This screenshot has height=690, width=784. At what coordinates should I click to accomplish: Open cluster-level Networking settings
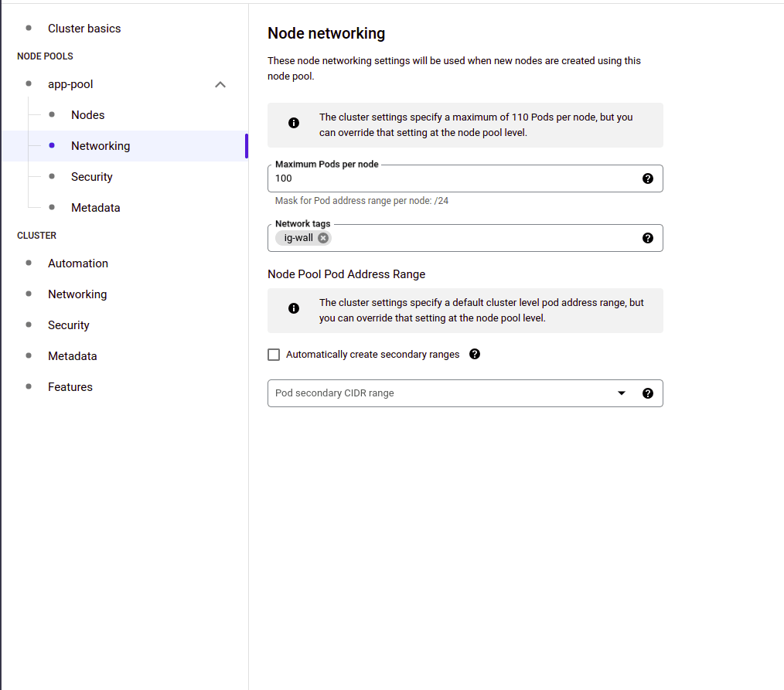(x=77, y=294)
